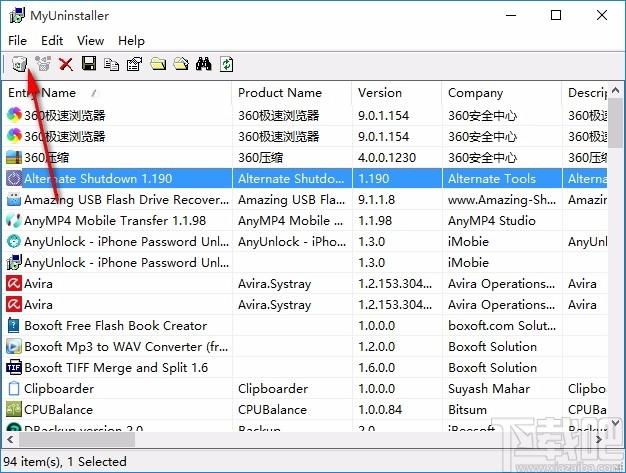The width and height of the screenshot is (626, 473).
Task: Click the Bitsum company cell
Action: coord(467,409)
